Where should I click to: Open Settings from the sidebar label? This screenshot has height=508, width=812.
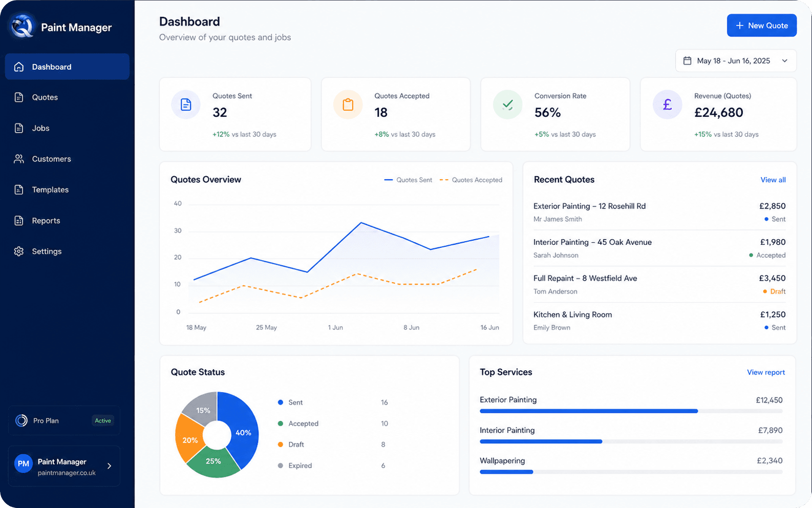(x=47, y=251)
